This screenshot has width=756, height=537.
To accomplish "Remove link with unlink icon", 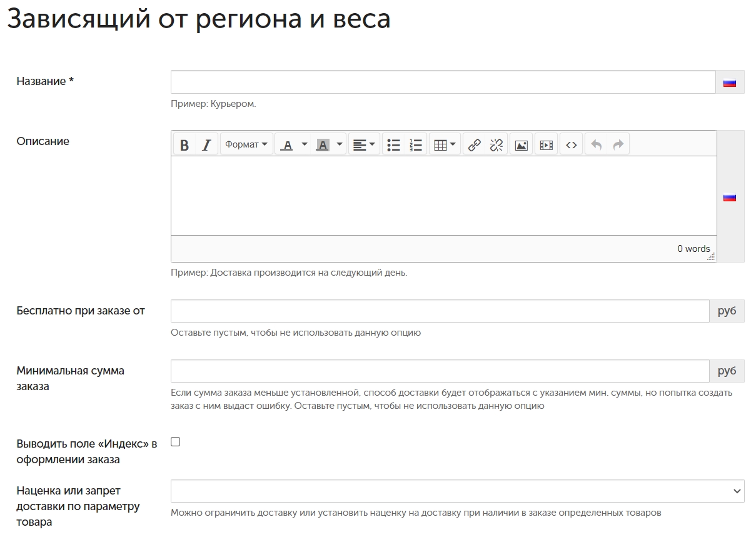I will (496, 144).
